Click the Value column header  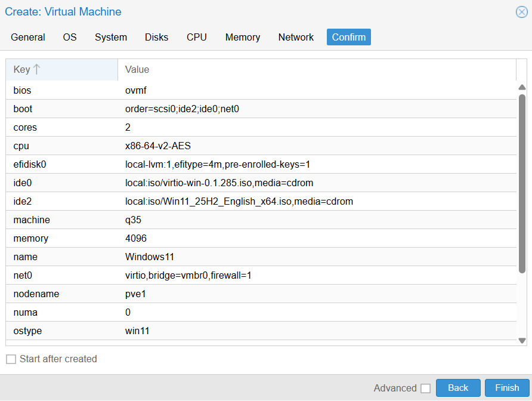pyautogui.click(x=316, y=70)
